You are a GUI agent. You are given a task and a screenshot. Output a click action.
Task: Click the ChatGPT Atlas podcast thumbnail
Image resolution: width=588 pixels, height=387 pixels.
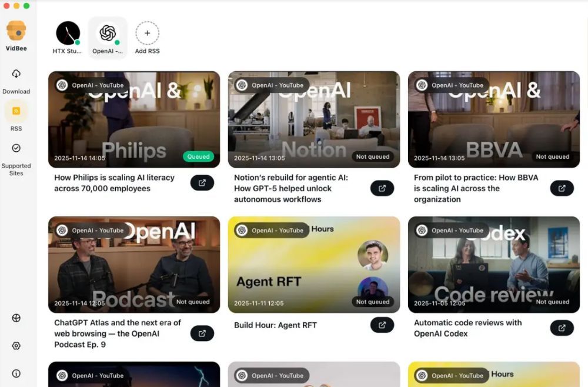134,265
